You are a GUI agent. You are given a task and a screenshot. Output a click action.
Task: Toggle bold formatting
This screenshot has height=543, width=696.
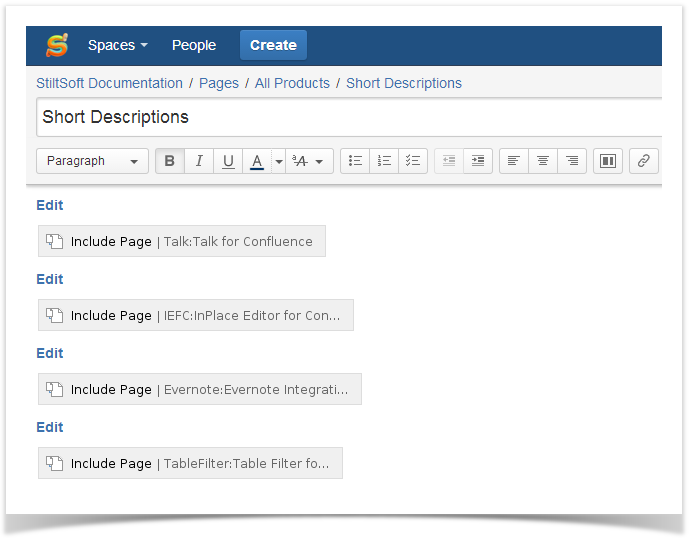[x=170, y=161]
